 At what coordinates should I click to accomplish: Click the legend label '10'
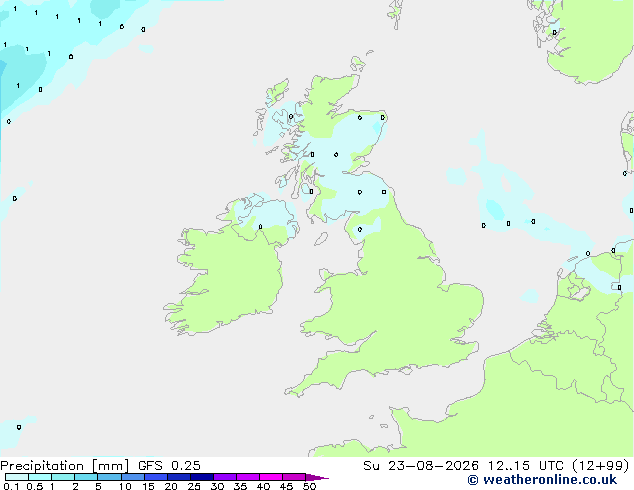point(125,486)
